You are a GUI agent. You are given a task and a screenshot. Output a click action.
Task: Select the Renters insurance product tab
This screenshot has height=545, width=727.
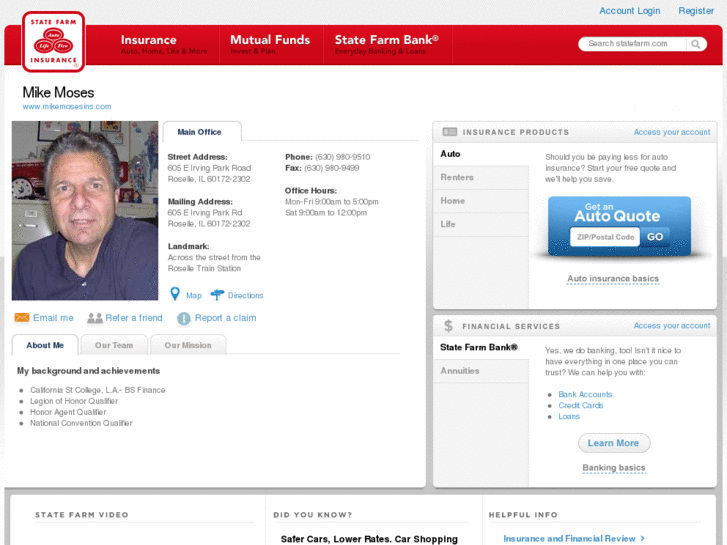point(481,177)
